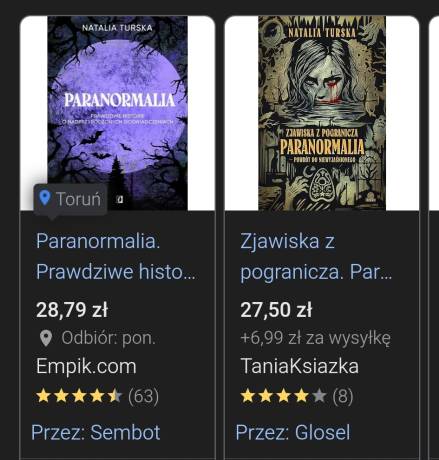This screenshot has width=439, height=460.
Task: Click the Przez: Glosel link
Action: (x=293, y=432)
